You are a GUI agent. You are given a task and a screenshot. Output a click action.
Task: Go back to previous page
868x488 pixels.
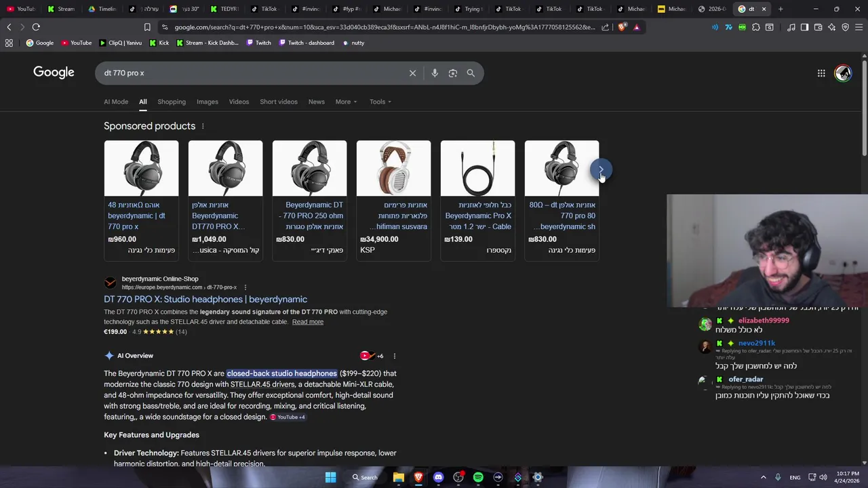(x=9, y=27)
